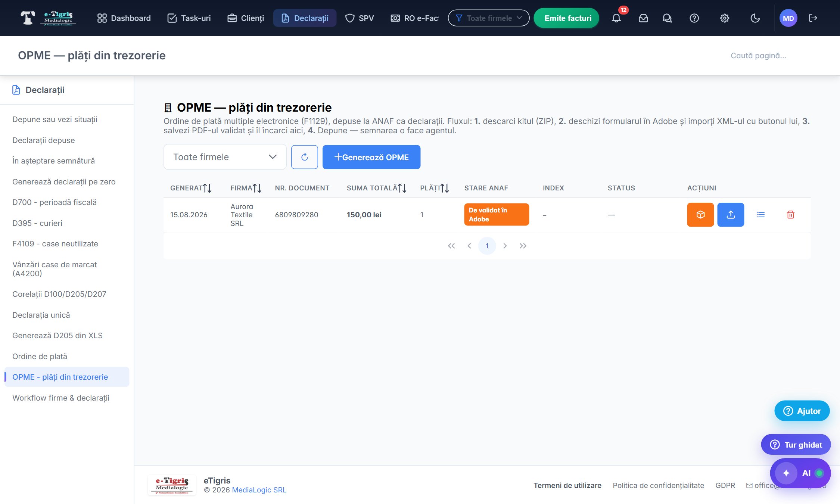Open the chat messages icon

click(667, 18)
